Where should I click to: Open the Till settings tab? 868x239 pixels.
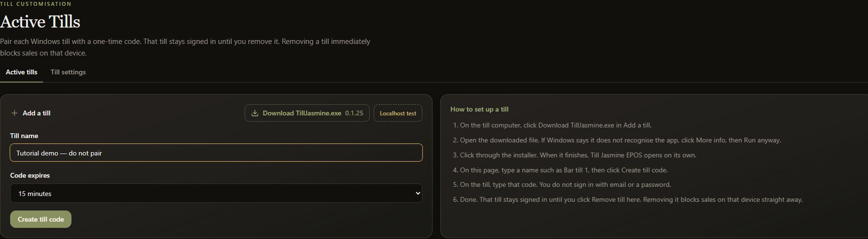tap(68, 72)
